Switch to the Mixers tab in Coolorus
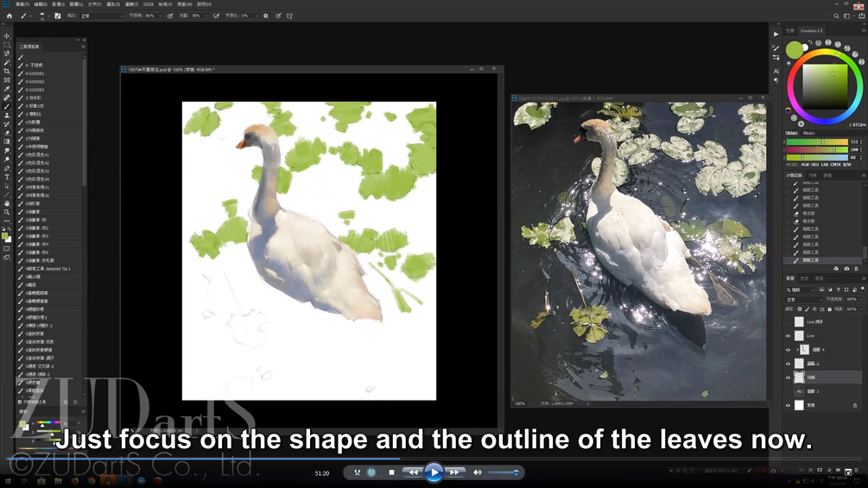This screenshot has height=488, width=868. pyautogui.click(x=808, y=133)
